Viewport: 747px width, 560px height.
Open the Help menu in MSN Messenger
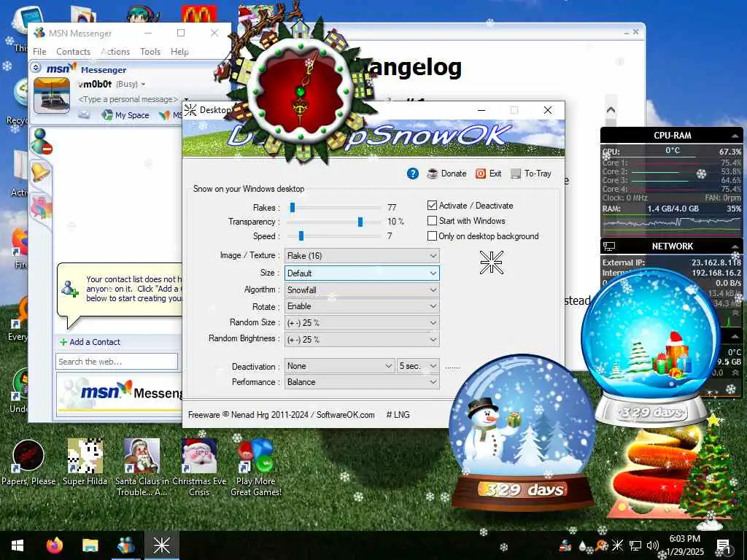(179, 52)
